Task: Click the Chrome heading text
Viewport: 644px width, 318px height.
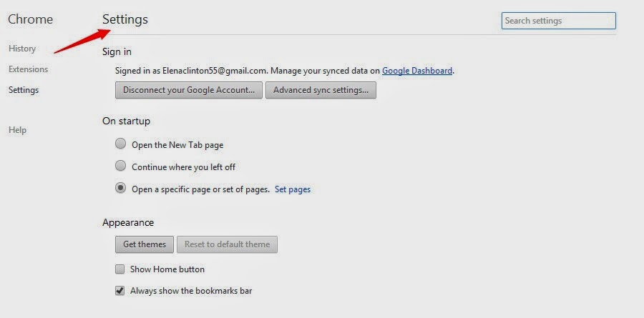Action: coord(30,19)
